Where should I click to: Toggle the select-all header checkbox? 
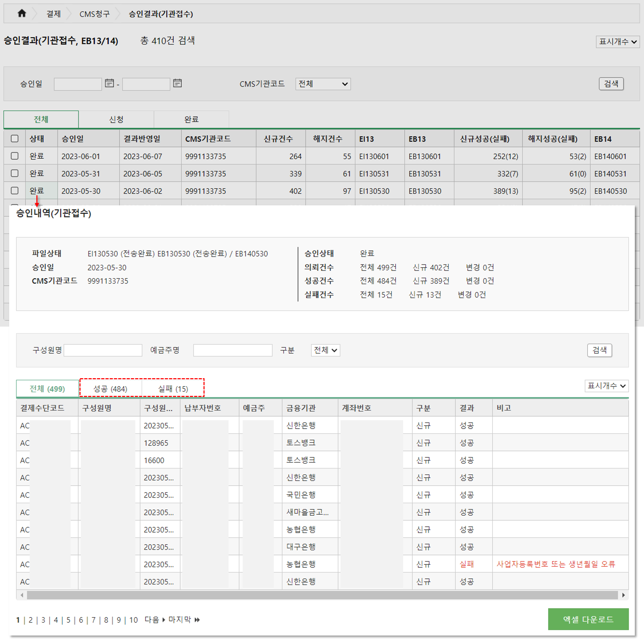(14, 139)
